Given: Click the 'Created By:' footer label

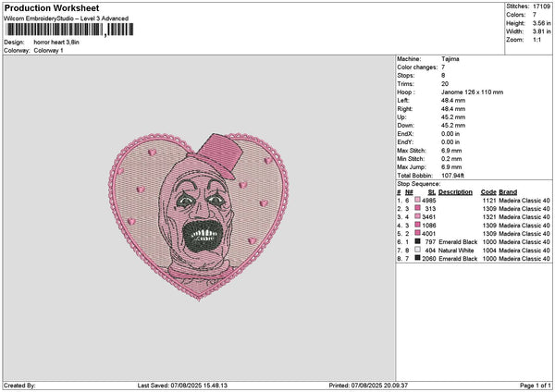Looking at the screenshot, I should (x=19, y=386).
